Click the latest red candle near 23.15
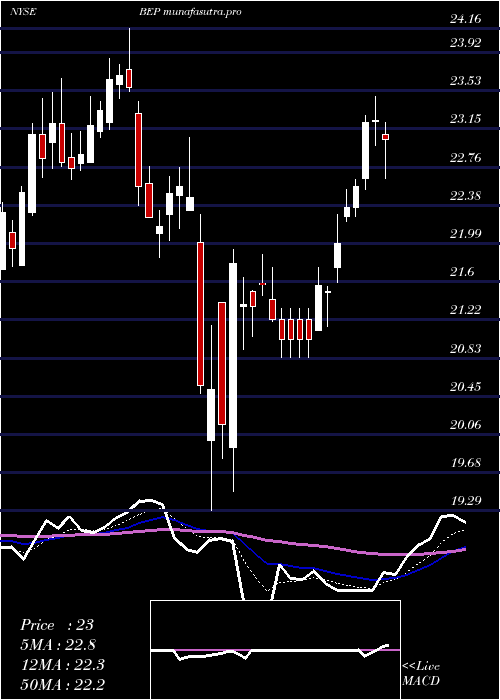This screenshot has width=500, height=700. (x=385, y=137)
